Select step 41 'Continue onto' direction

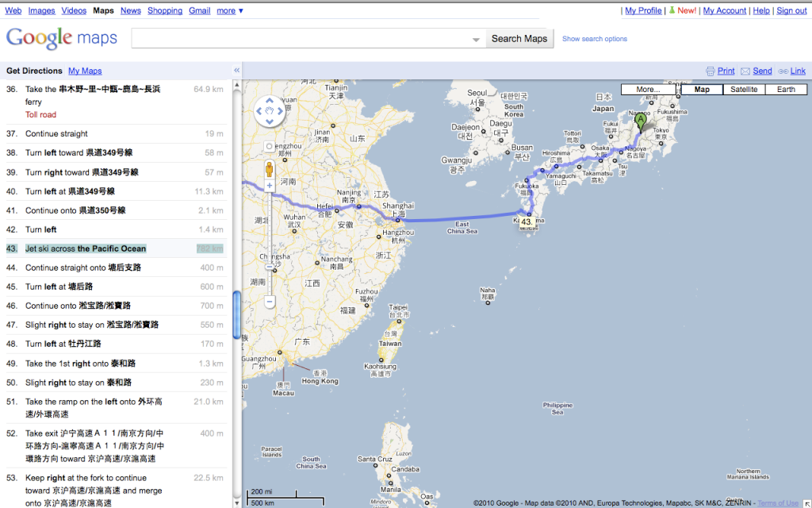[x=116, y=210]
